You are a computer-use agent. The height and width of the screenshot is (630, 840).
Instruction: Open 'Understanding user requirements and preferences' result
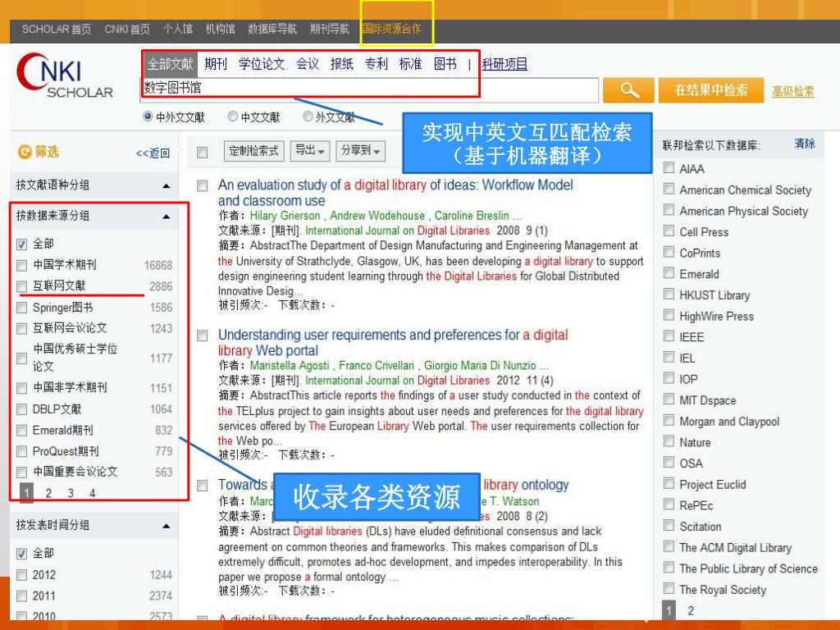tap(393, 343)
